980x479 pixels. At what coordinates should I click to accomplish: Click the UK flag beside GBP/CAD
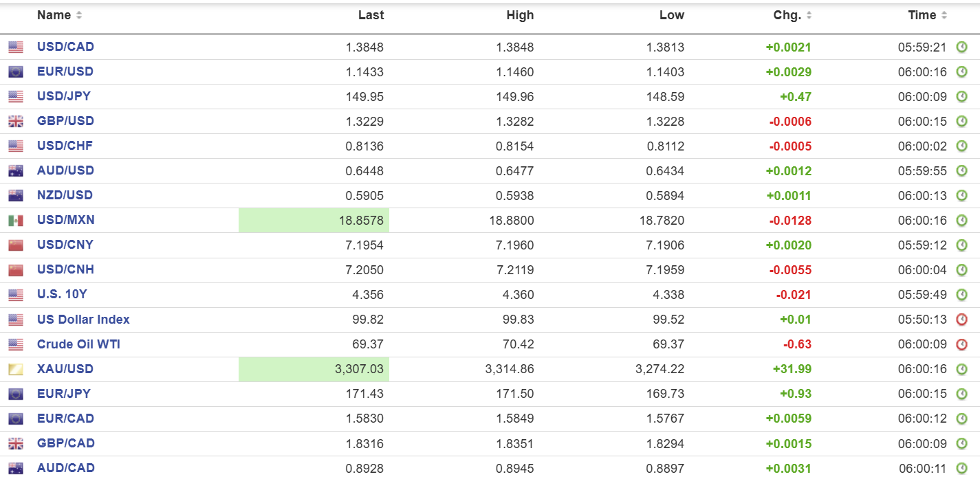16,444
